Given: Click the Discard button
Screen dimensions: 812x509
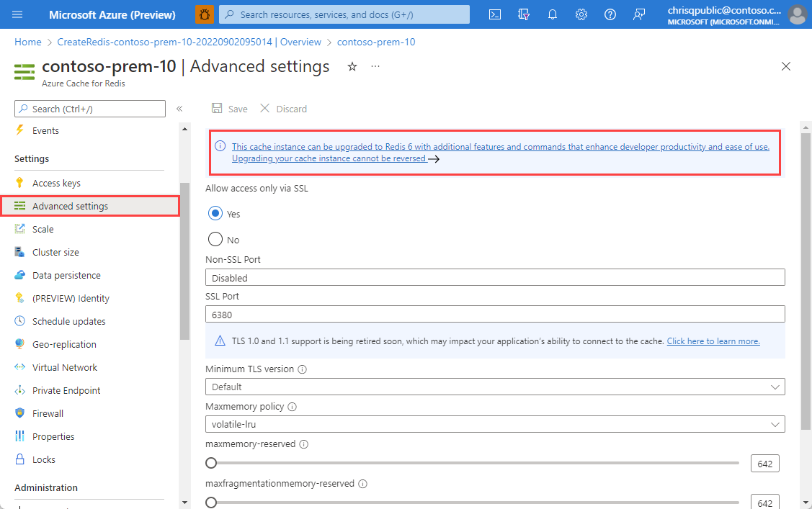Looking at the screenshot, I should [283, 109].
